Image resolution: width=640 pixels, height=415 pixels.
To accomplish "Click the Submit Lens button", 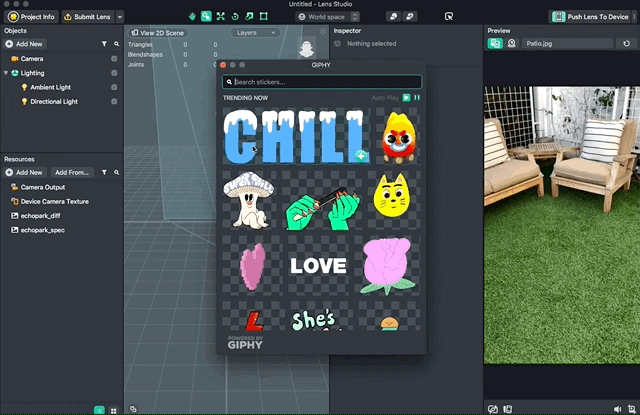I will coord(88,17).
